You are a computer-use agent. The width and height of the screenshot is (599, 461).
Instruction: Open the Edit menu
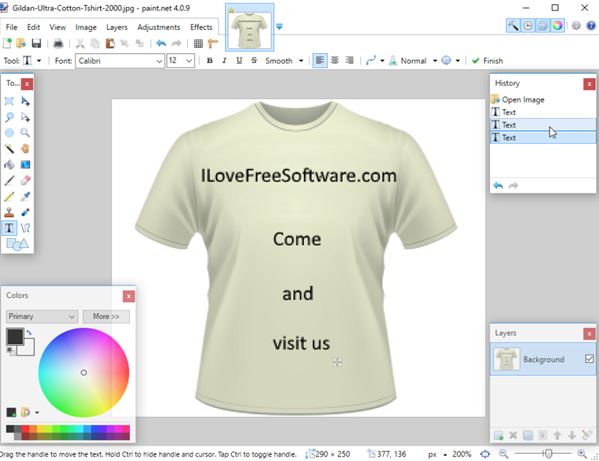33,27
